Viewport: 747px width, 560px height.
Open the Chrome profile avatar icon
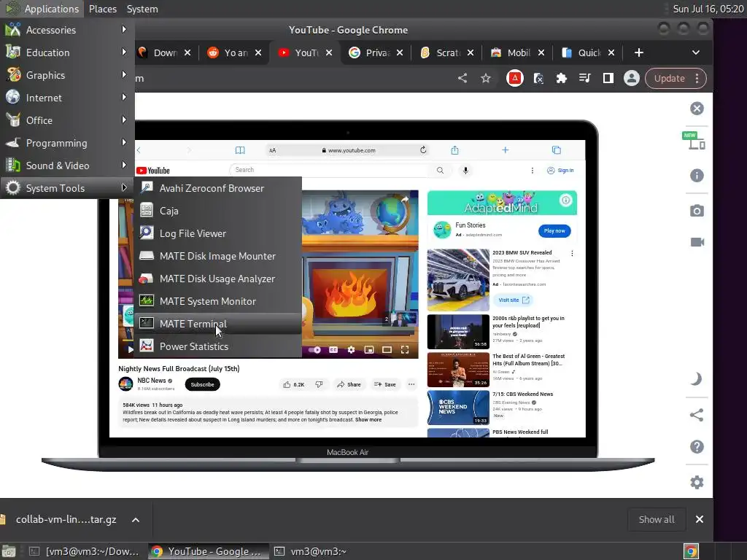tap(631, 78)
